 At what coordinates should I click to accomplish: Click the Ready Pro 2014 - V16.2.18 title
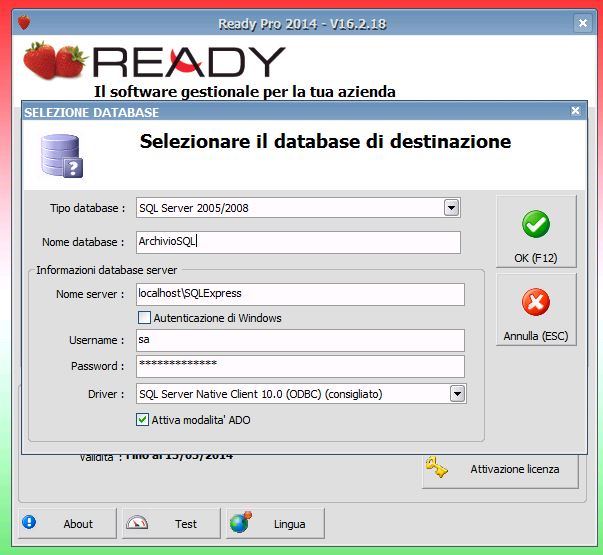[x=302, y=24]
